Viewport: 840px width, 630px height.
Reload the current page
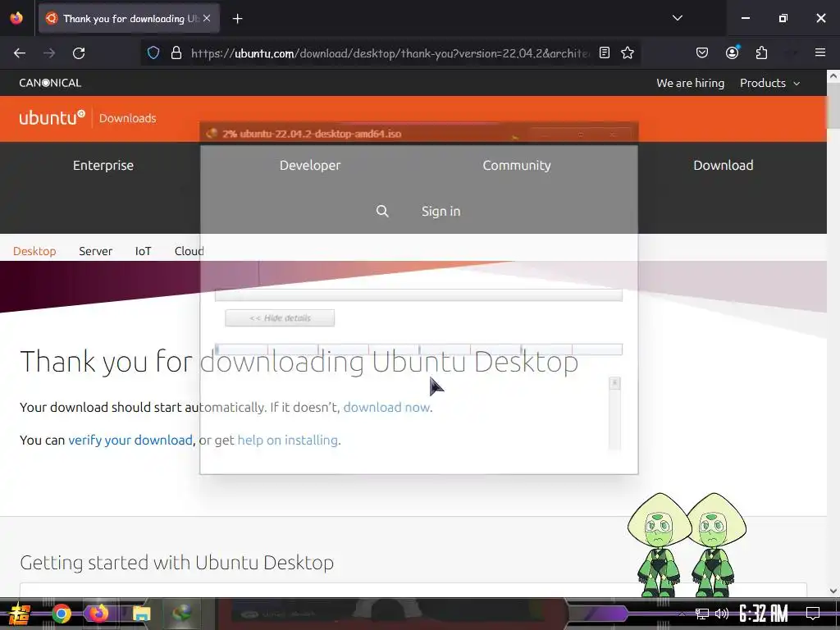click(x=79, y=53)
